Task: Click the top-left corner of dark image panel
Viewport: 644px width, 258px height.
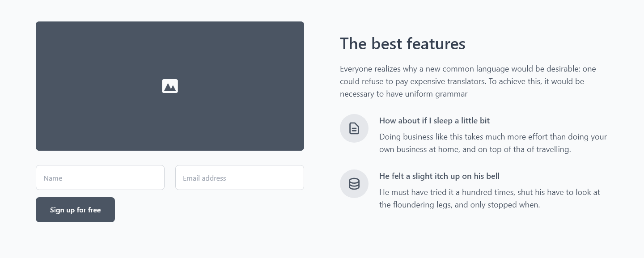Action: [38, 23]
